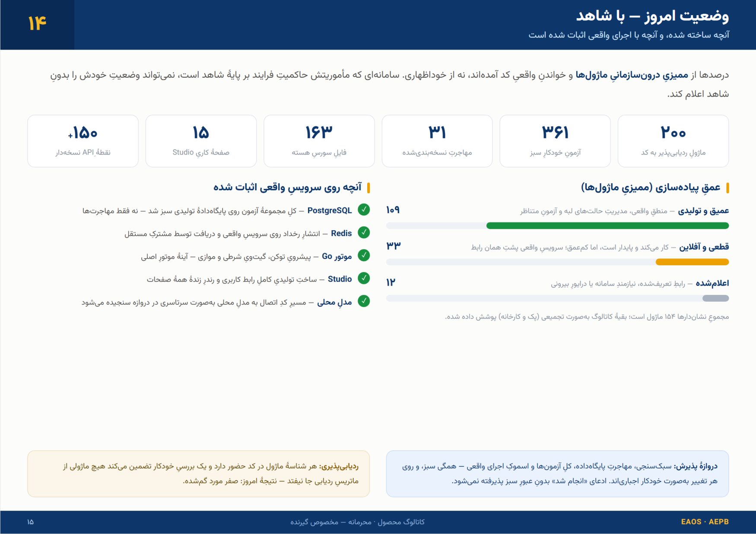Click the footer label EAOS · AEPB
The height and width of the screenshot is (534, 756).
(x=705, y=521)
